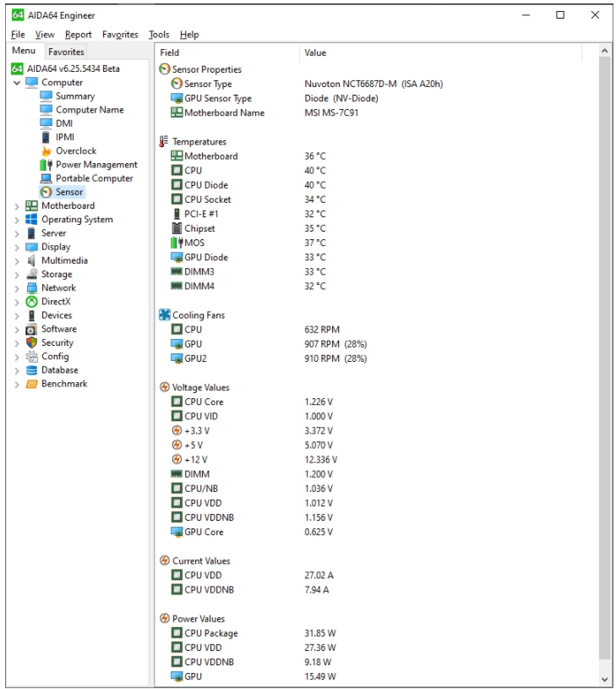Click the Overclock flame icon
Image resolution: width=616 pixels, height=689 pixels.
click(x=46, y=150)
